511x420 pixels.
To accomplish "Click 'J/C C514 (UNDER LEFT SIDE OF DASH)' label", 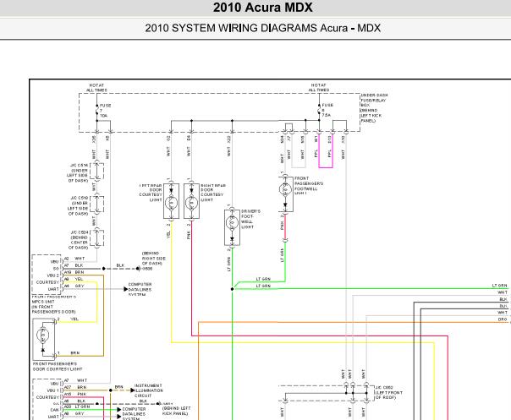I will [x=78, y=173].
